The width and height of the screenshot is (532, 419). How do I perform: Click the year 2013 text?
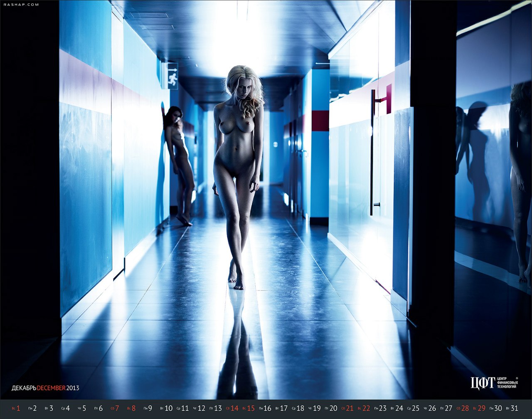[73, 388]
